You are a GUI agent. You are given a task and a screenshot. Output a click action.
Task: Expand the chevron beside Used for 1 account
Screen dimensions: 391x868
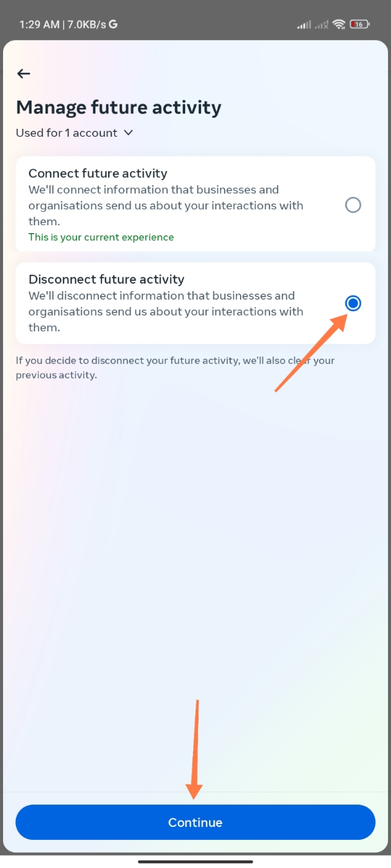click(128, 132)
